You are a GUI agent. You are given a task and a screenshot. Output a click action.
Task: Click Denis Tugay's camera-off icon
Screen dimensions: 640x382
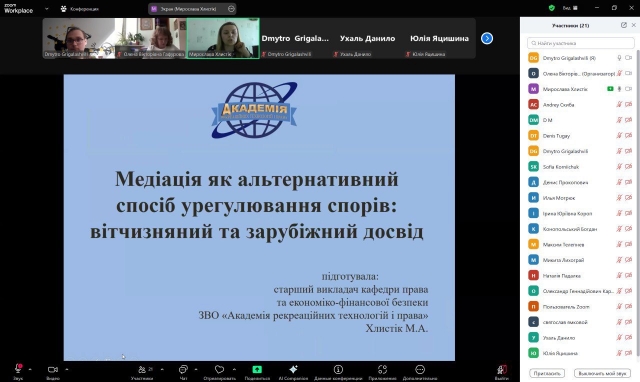point(629,135)
